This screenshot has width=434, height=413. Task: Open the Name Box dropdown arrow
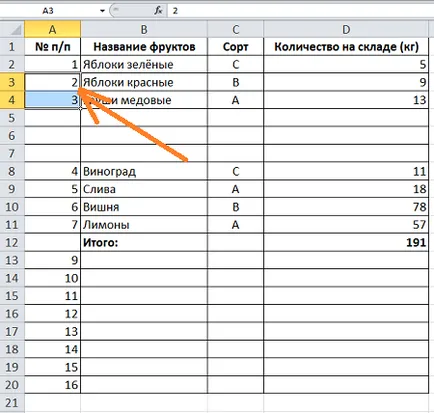coord(102,11)
